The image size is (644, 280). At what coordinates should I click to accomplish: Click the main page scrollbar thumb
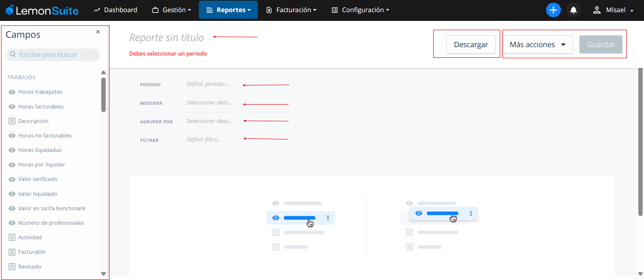pos(640,142)
